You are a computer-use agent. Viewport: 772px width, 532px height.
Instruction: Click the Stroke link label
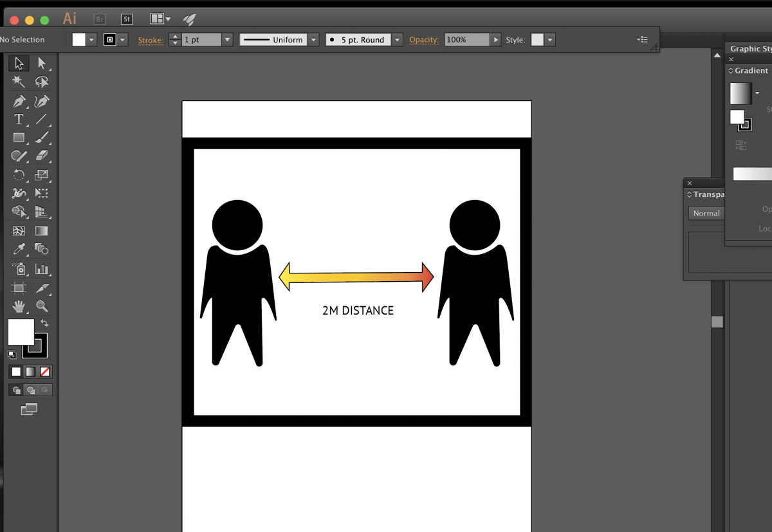[151, 40]
